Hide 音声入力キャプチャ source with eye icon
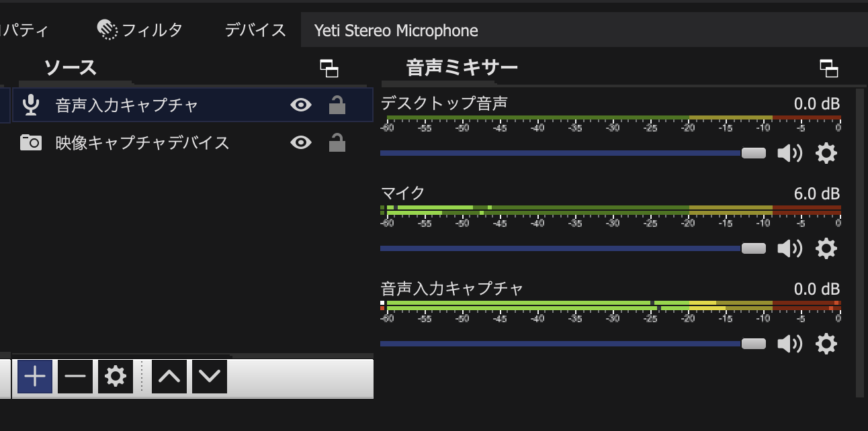This screenshot has height=431, width=868. [x=300, y=105]
